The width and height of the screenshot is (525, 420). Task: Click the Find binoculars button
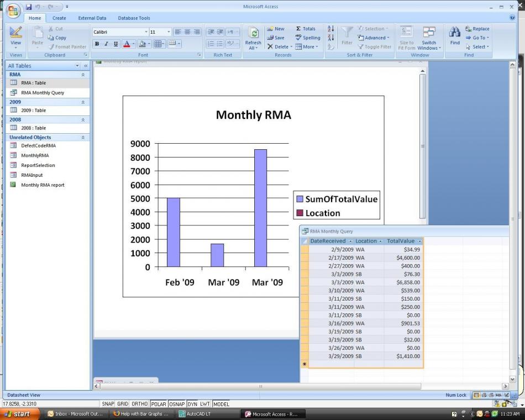[x=455, y=36]
